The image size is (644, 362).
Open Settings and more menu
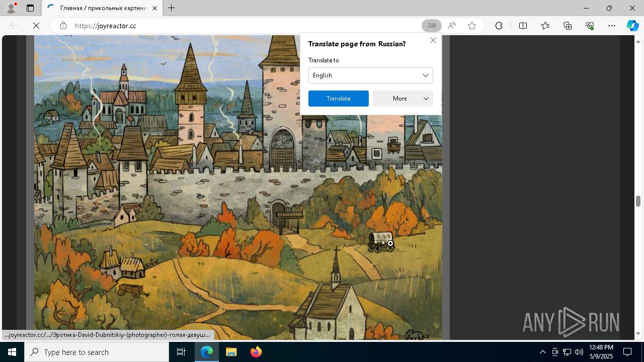[612, 26]
